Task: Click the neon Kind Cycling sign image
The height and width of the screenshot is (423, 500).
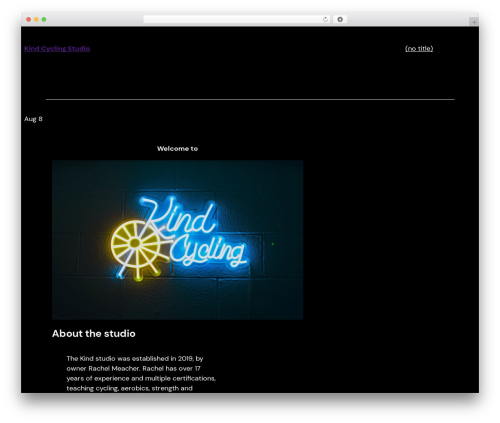Action: (177, 240)
